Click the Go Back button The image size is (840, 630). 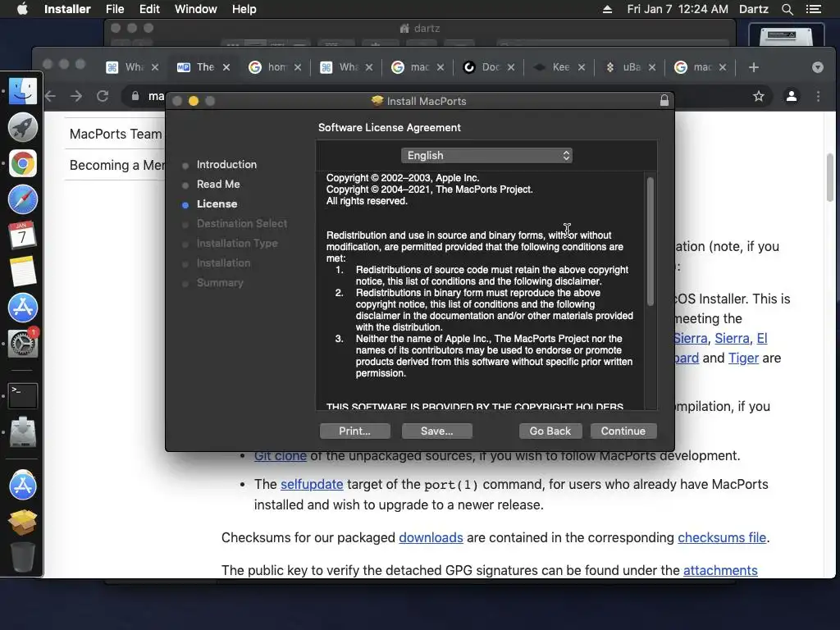coord(550,431)
